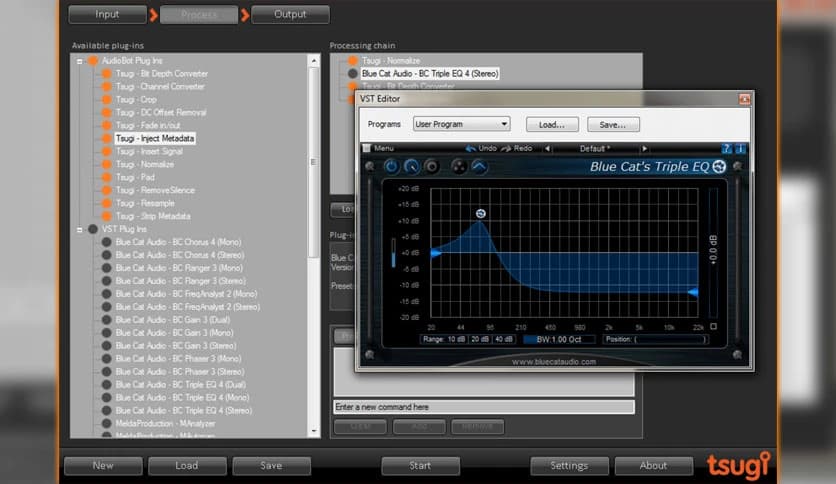Image resolution: width=836 pixels, height=484 pixels.
Task: Go to previous preset arrow
Action: (547, 149)
